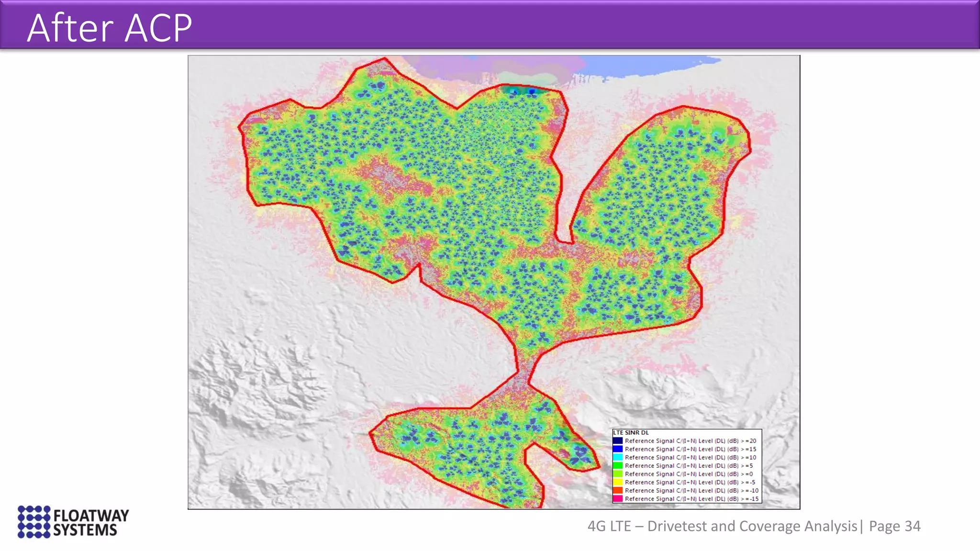Click the legend label ending in >=20
980x551 pixels.
point(690,441)
